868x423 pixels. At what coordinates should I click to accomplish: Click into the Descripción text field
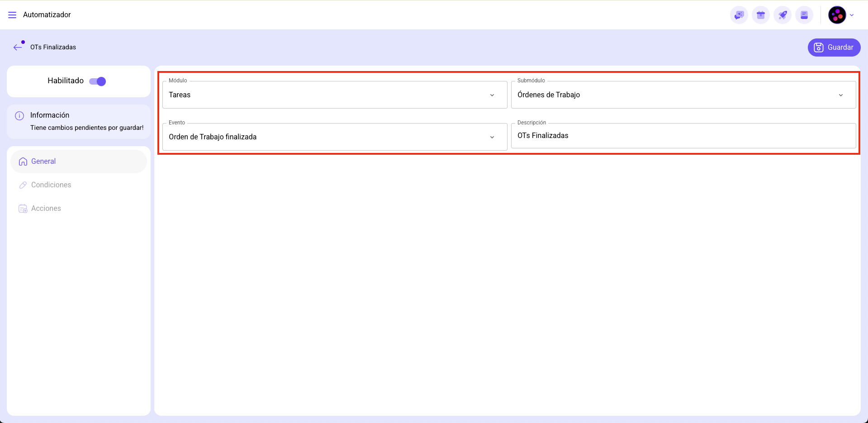click(x=683, y=136)
